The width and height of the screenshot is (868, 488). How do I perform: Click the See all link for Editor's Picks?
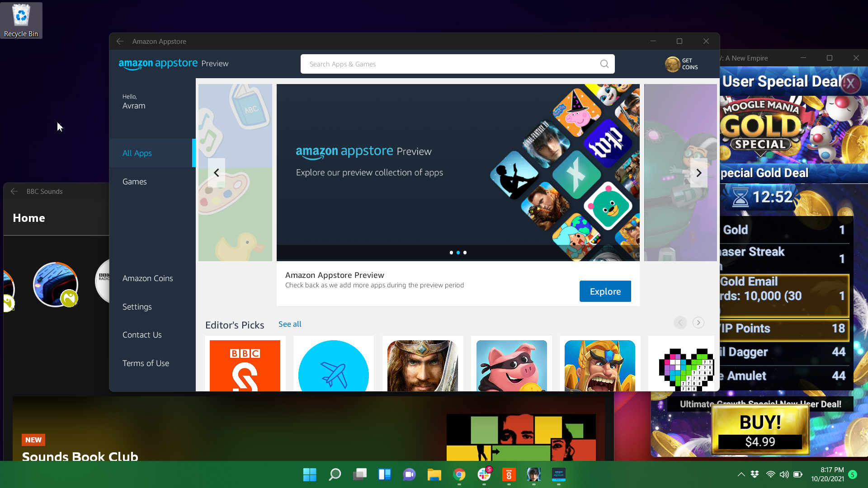pos(290,324)
